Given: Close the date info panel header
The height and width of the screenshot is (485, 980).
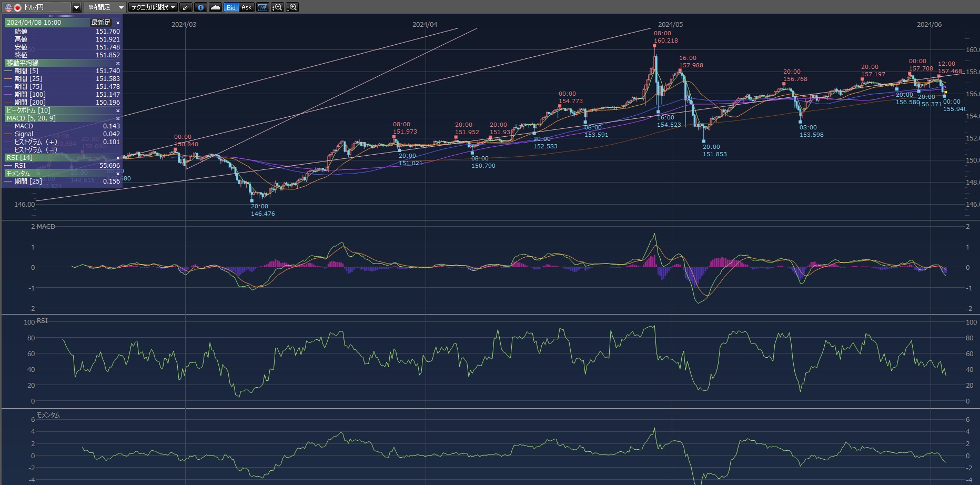Looking at the screenshot, I should click(118, 23).
